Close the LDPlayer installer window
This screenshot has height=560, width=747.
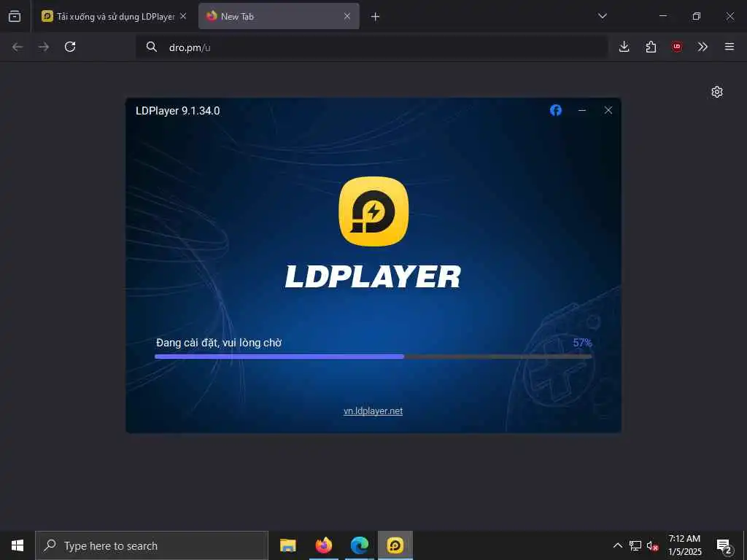[608, 111]
